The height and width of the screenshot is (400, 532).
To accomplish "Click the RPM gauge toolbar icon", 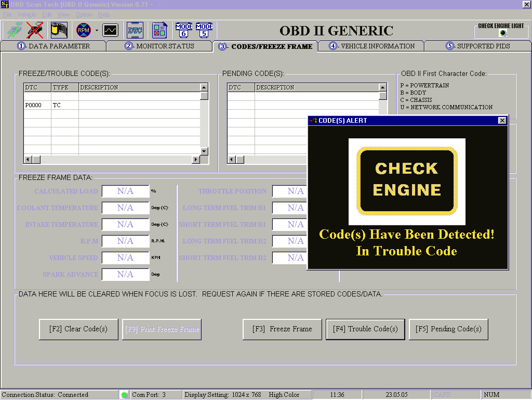I will point(83,30).
